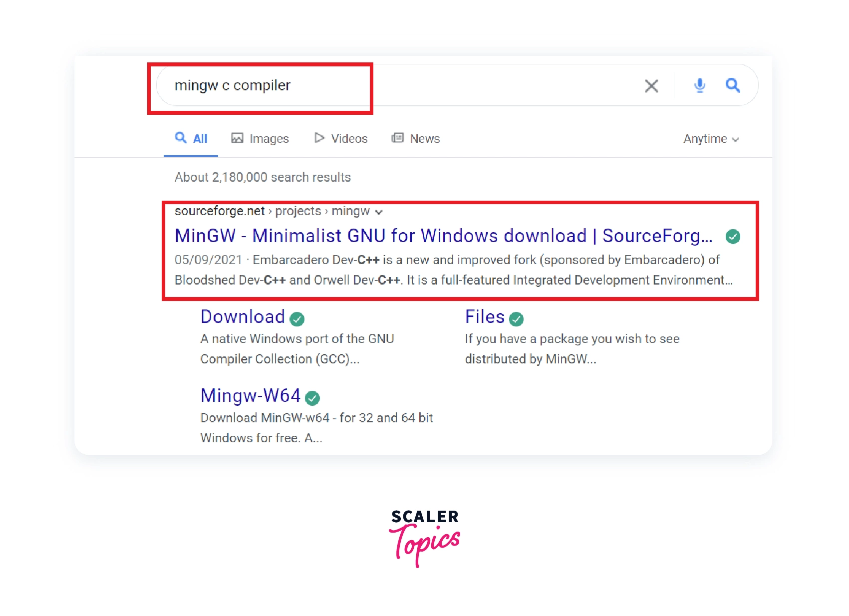849x616 pixels.
Task: Click green verified badge beside SourceForge title
Action: (x=733, y=237)
